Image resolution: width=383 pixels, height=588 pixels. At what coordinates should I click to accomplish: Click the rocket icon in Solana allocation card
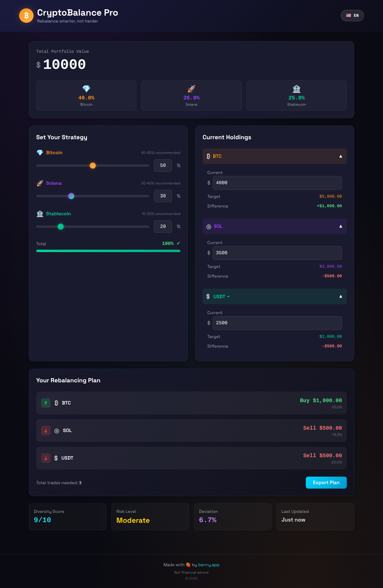[x=191, y=89]
